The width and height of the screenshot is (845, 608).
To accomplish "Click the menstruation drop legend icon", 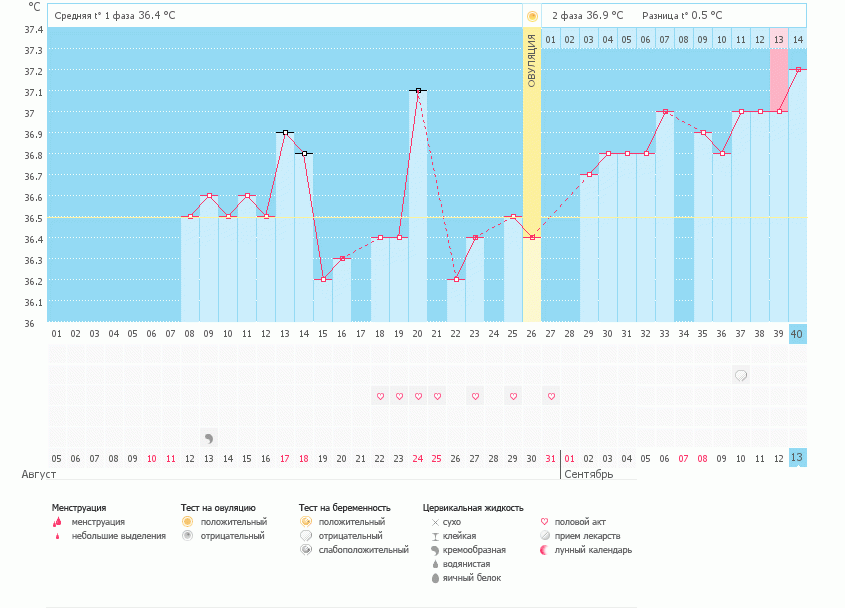I will pyautogui.click(x=57, y=522).
